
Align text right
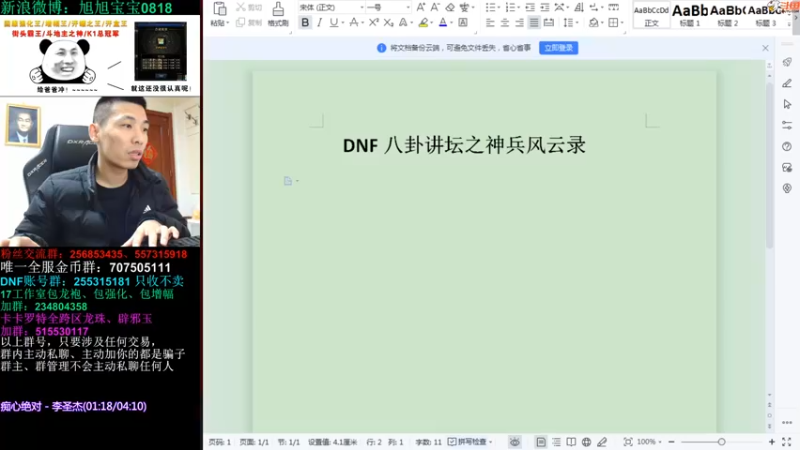(x=519, y=22)
